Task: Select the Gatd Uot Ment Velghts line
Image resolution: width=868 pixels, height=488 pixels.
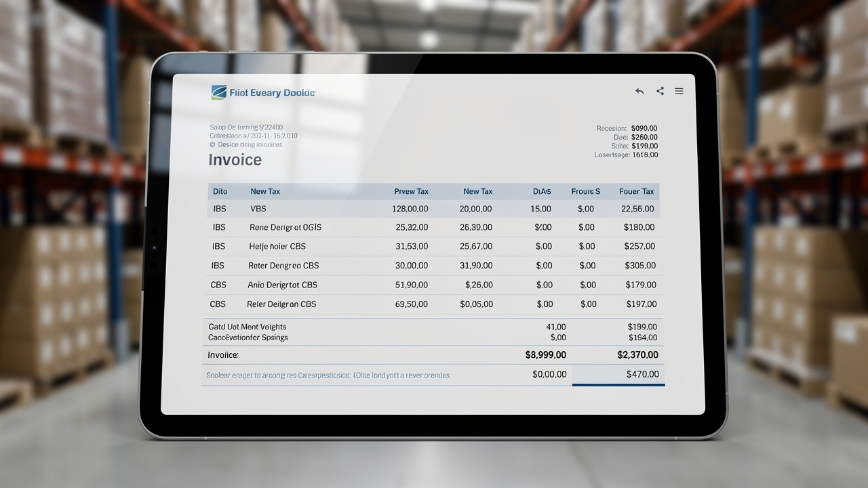Action: tap(248, 327)
